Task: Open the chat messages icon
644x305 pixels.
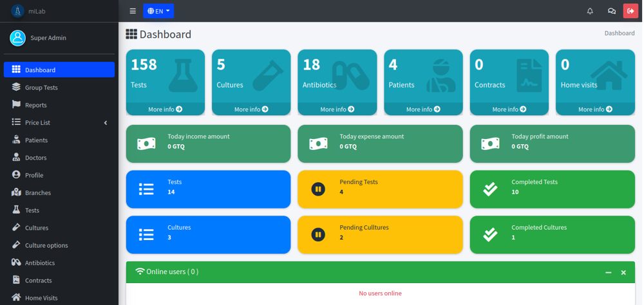Action: [x=611, y=11]
